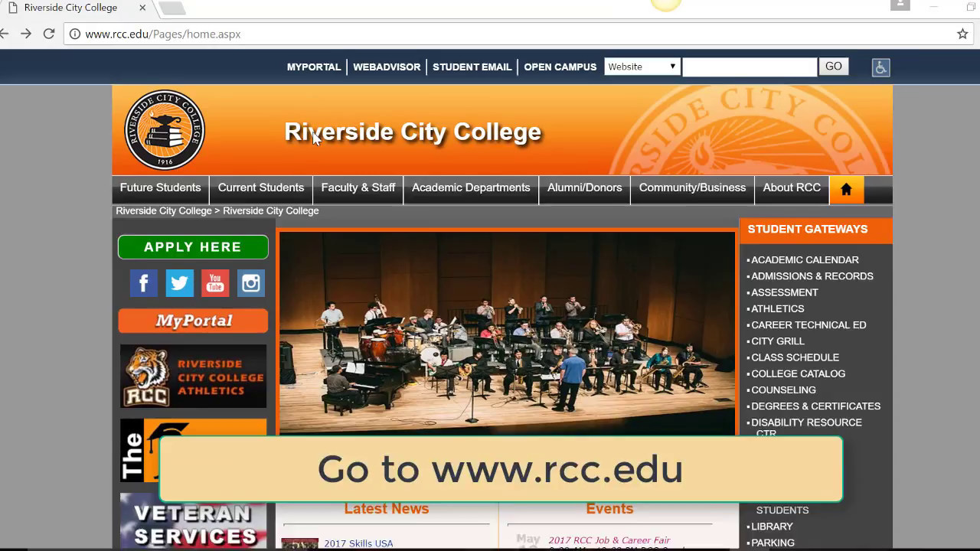The width and height of the screenshot is (980, 551).
Task: Open the STUDENT EMAIL top link
Action: click(x=472, y=67)
